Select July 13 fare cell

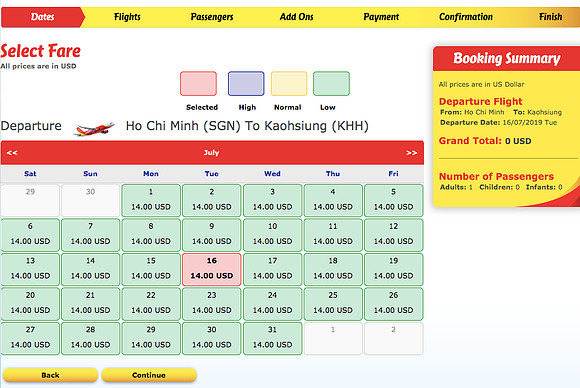coord(30,269)
